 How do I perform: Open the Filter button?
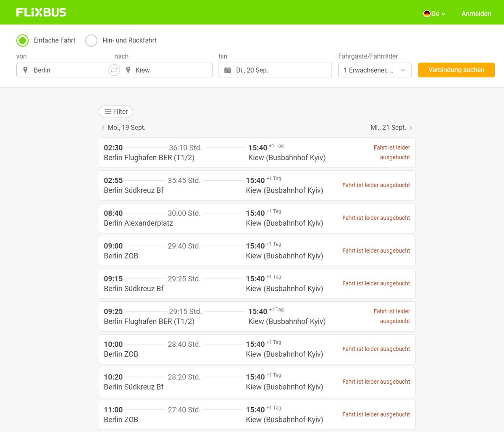[x=116, y=111]
